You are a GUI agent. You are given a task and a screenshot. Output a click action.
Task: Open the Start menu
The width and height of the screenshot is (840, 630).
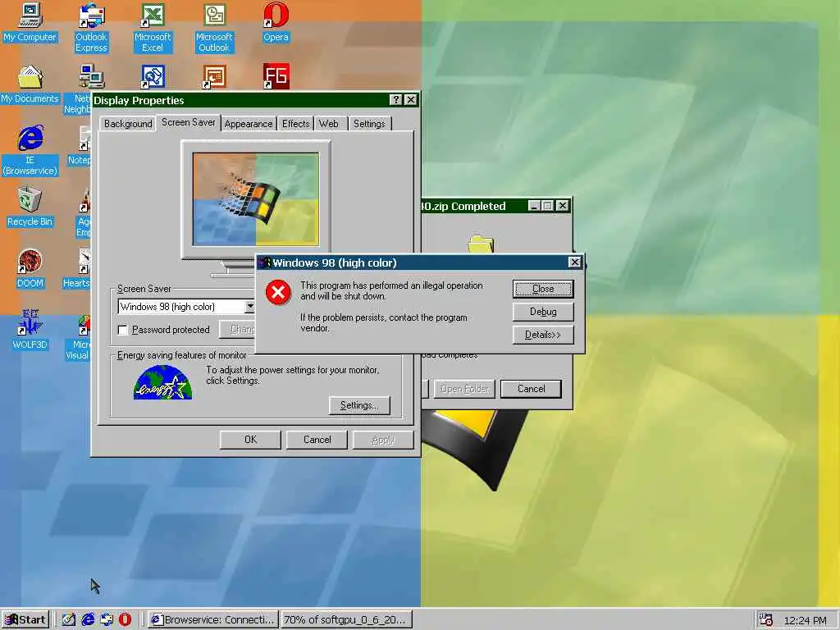pyautogui.click(x=25, y=620)
